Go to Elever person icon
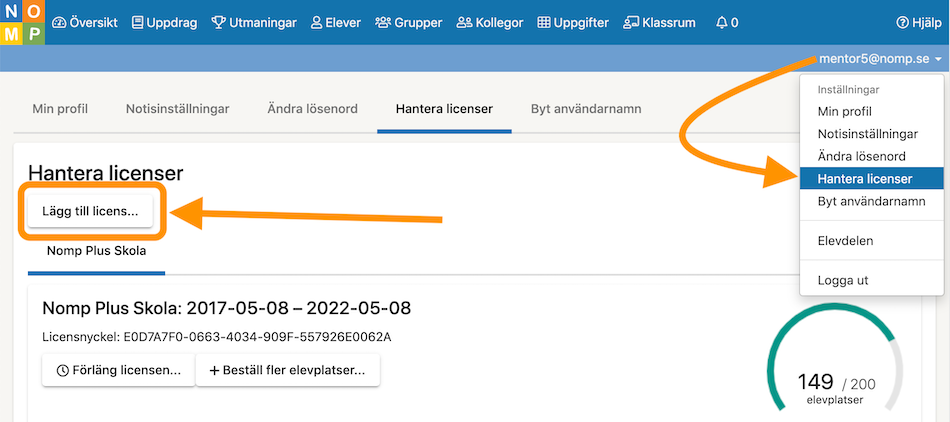 pos(316,23)
